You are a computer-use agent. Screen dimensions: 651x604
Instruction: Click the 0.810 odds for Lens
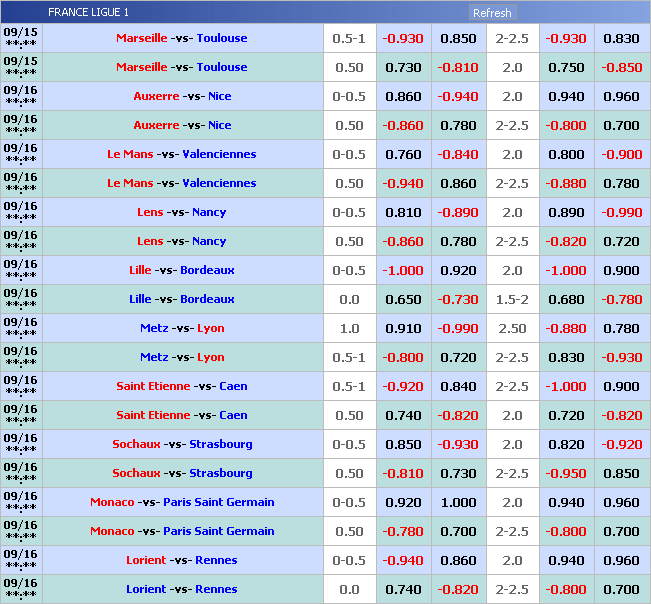tap(403, 212)
